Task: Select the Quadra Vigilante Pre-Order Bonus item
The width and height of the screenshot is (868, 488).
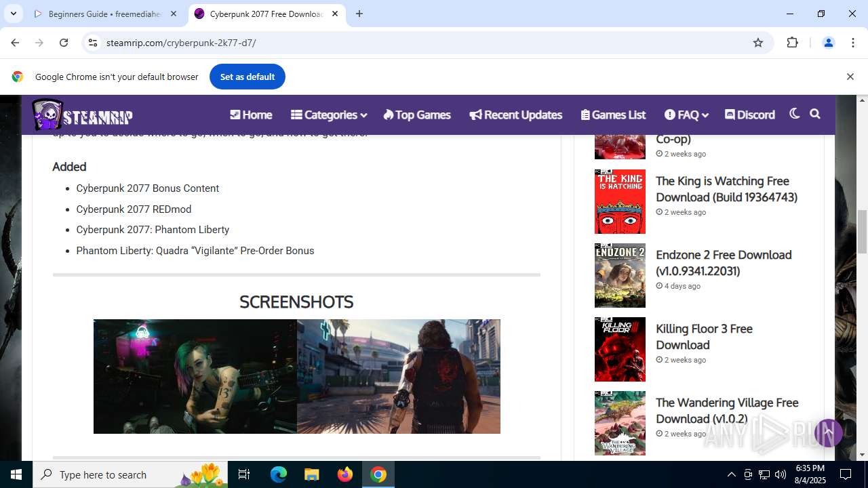Action: [x=195, y=251]
